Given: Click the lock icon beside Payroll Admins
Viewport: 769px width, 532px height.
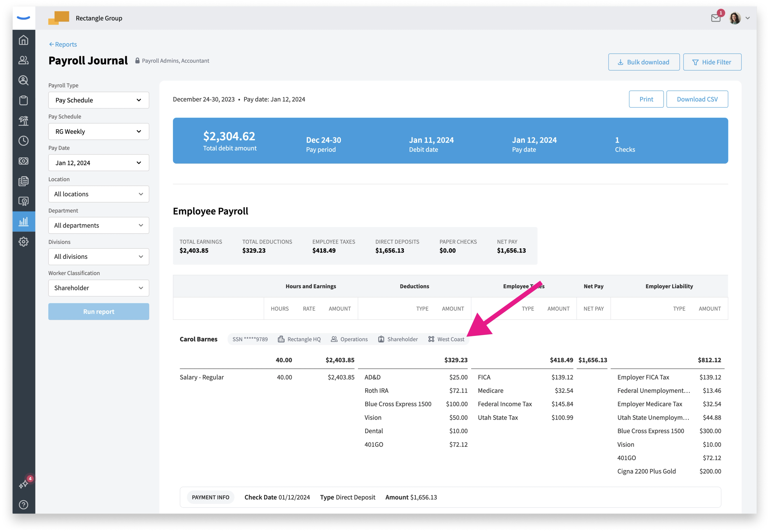Looking at the screenshot, I should [x=137, y=61].
